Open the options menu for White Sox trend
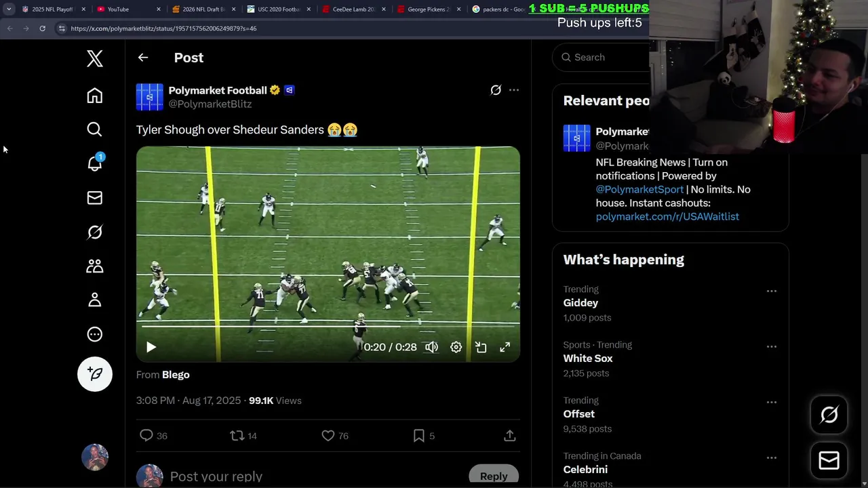The width and height of the screenshot is (868, 488). pyautogui.click(x=772, y=346)
